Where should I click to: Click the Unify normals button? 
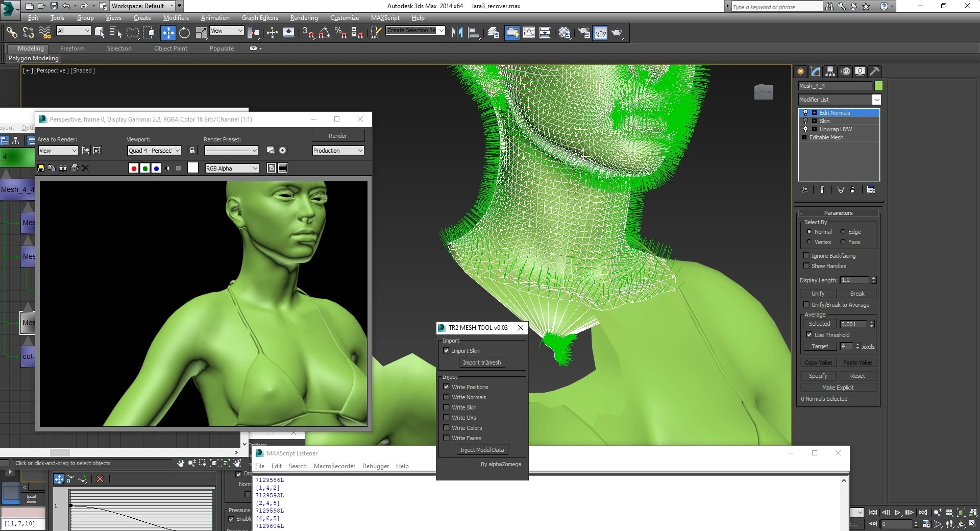point(818,294)
